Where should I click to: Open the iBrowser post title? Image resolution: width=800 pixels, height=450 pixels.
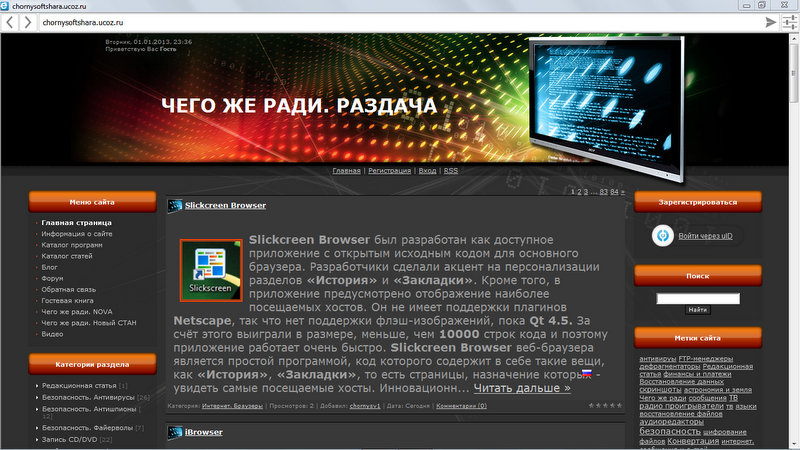(x=204, y=432)
